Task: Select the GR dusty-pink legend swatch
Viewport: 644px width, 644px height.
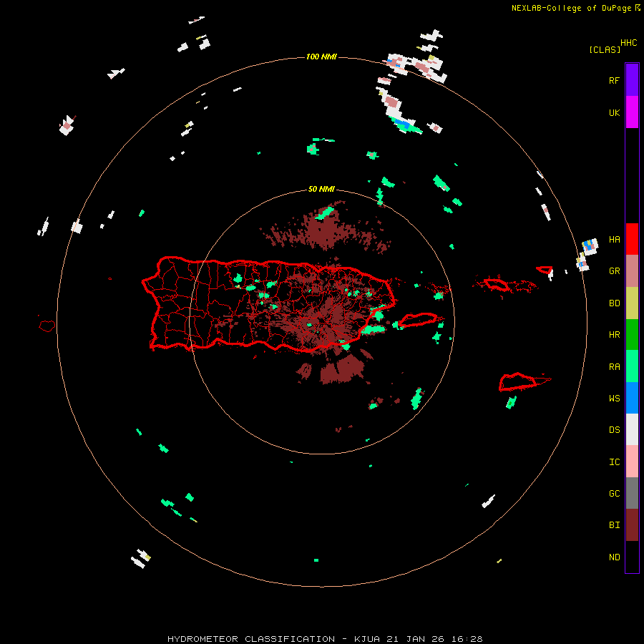Action: 632,271
